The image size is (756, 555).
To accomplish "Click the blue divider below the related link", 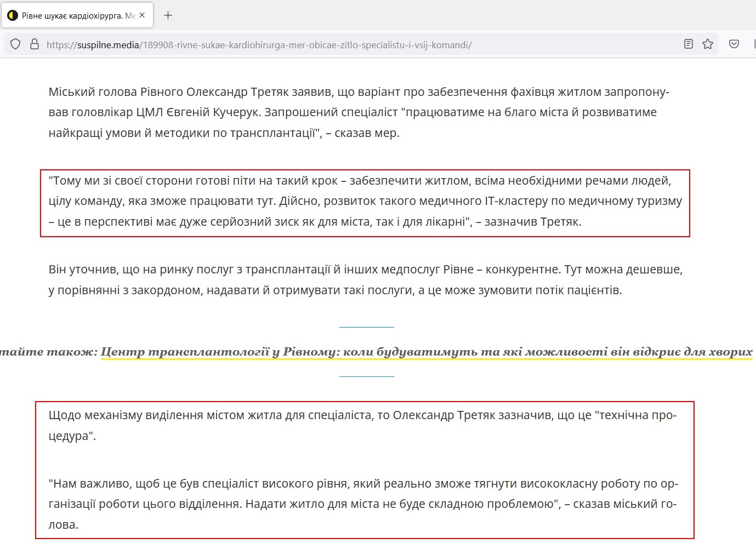I will coord(366,377).
